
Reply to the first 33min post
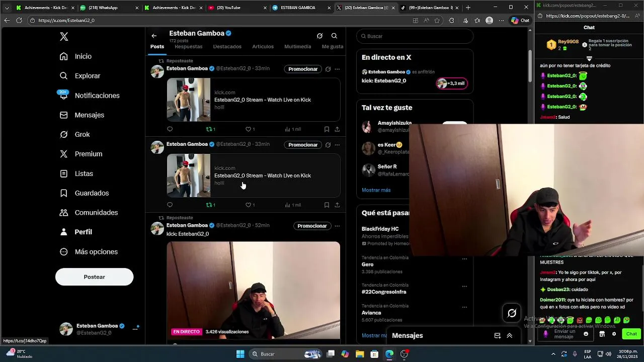[170, 129]
